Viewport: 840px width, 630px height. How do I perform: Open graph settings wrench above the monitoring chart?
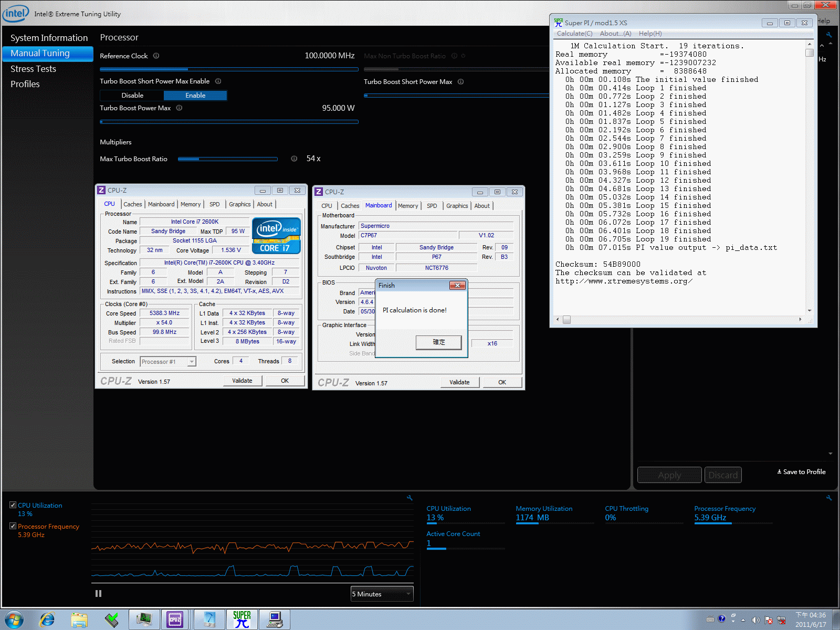pos(409,498)
